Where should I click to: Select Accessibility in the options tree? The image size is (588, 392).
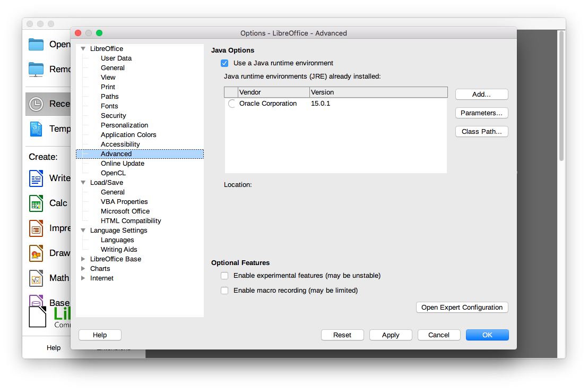click(120, 144)
